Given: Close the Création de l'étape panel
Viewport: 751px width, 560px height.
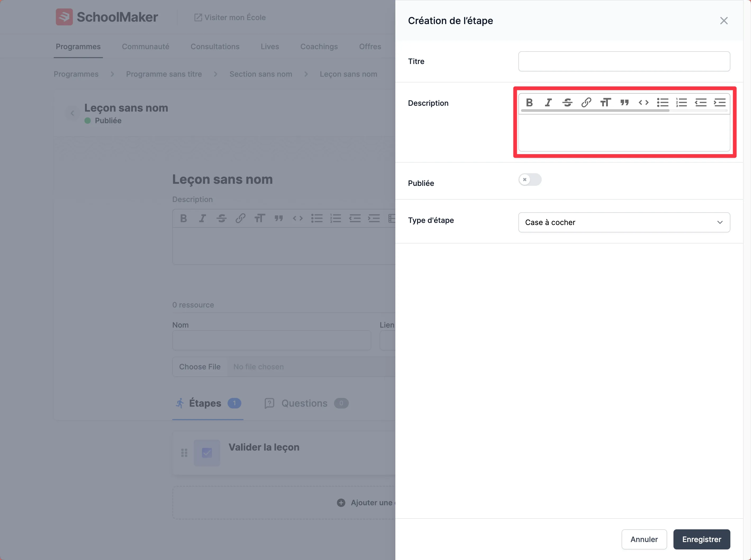Looking at the screenshot, I should (724, 21).
